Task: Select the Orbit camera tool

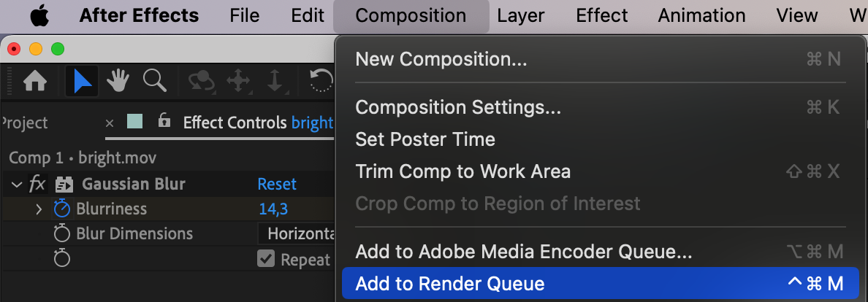Action: (x=202, y=82)
